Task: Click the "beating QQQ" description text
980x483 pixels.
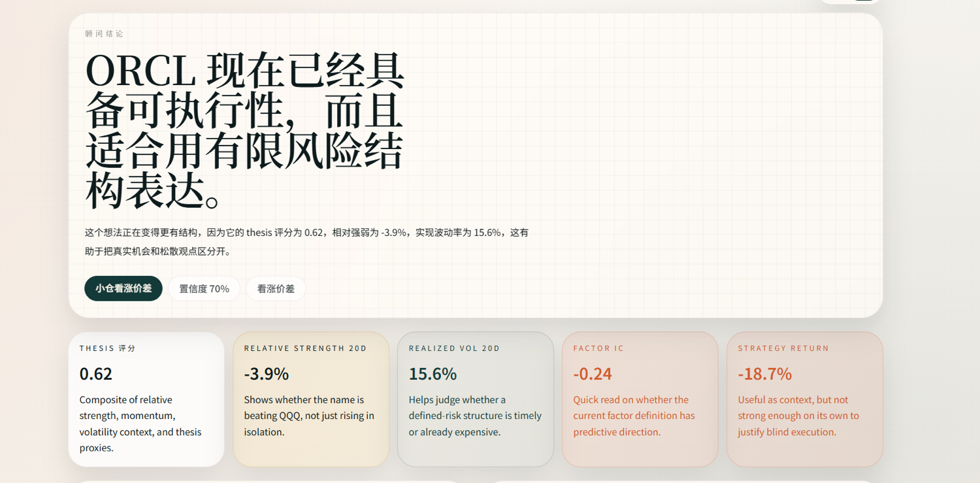Action: 309,416
